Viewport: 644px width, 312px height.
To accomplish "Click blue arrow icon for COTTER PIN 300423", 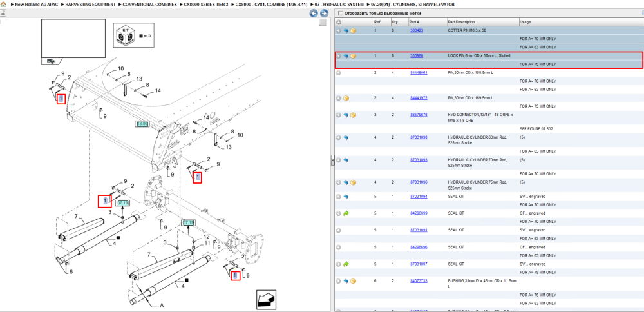I will (346, 30).
